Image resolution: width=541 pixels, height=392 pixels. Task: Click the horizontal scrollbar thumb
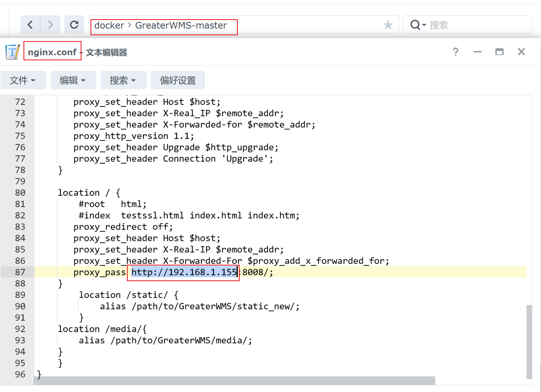235,381
